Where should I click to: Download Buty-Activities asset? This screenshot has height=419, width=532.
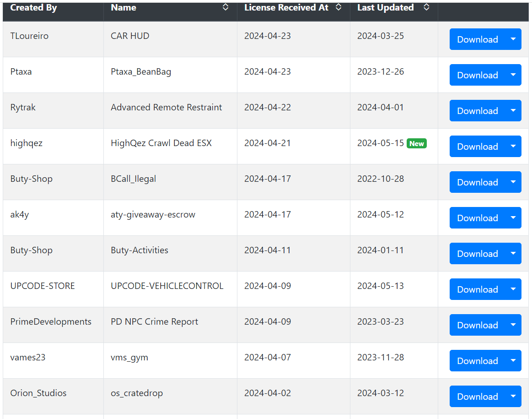[x=478, y=254]
